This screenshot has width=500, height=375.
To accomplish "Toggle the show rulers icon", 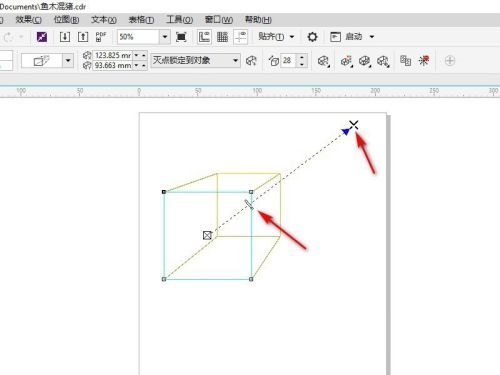I will 204,37.
